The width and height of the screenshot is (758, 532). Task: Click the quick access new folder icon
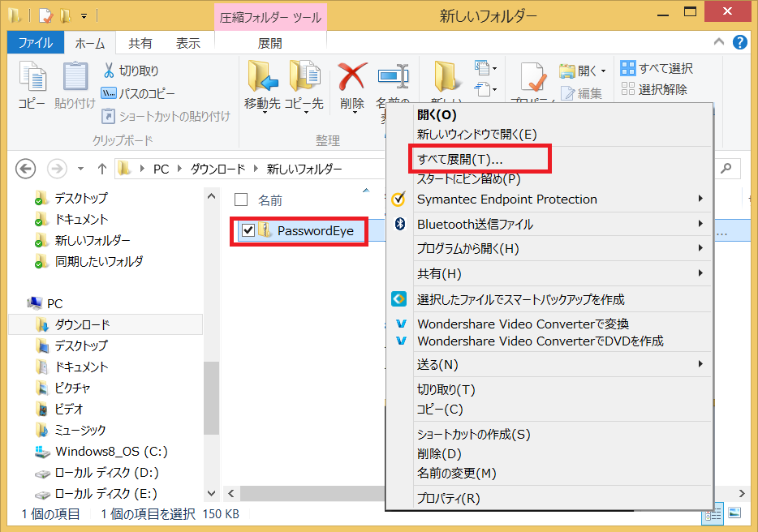(x=65, y=16)
